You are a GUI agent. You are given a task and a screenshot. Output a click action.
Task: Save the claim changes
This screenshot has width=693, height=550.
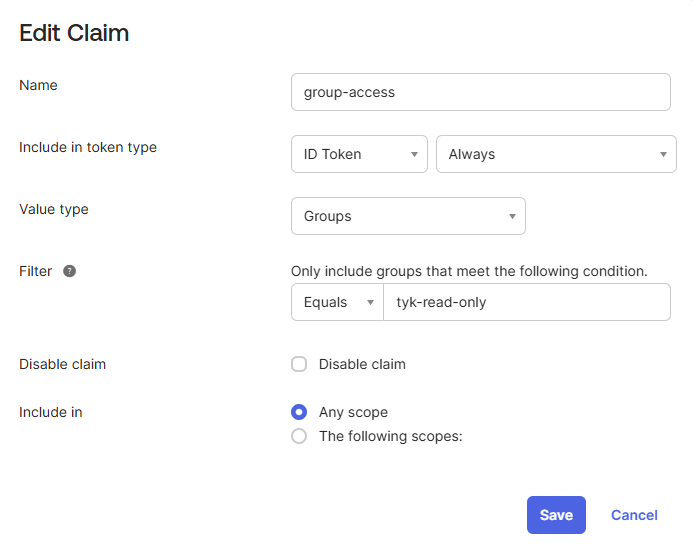(x=556, y=515)
